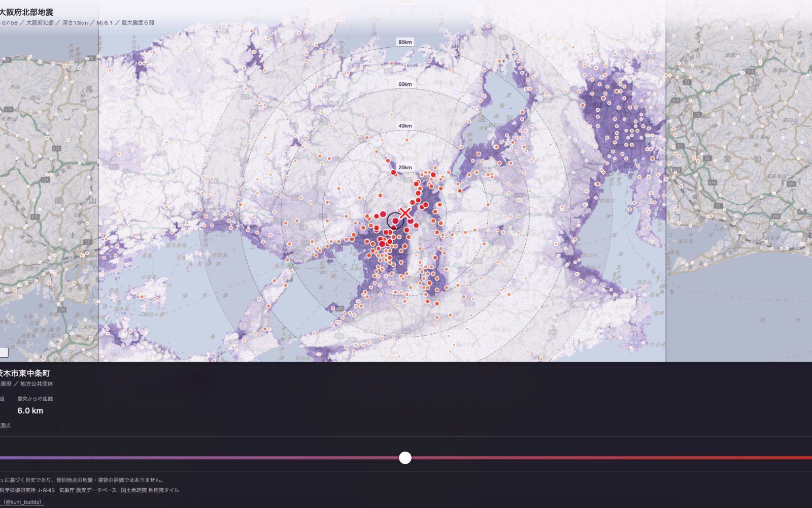
Task: Click the 震央からの距離 label
Action: (x=35, y=399)
